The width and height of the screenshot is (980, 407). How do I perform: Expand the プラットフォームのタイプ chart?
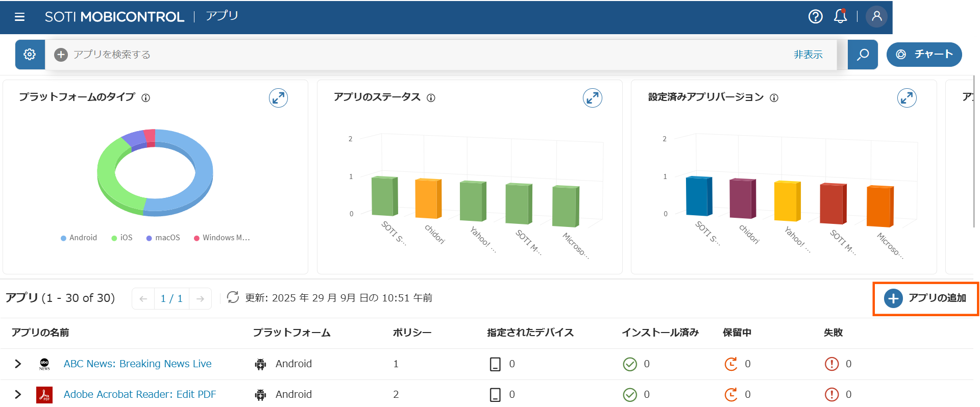click(279, 98)
